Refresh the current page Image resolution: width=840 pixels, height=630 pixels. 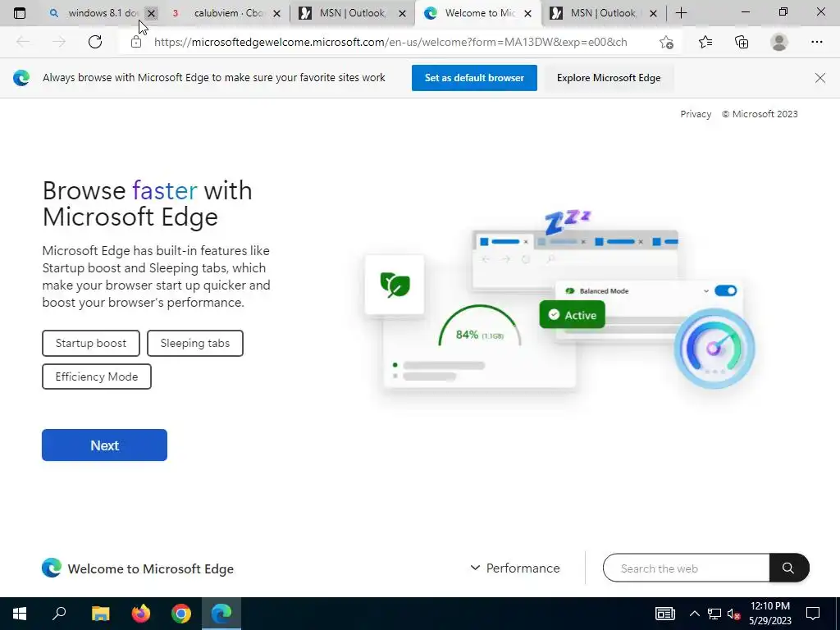(95, 42)
